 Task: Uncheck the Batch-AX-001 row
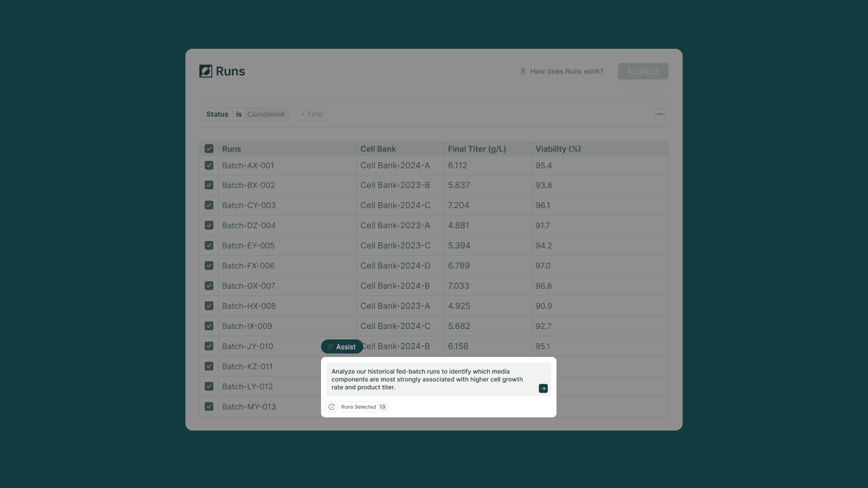point(209,165)
